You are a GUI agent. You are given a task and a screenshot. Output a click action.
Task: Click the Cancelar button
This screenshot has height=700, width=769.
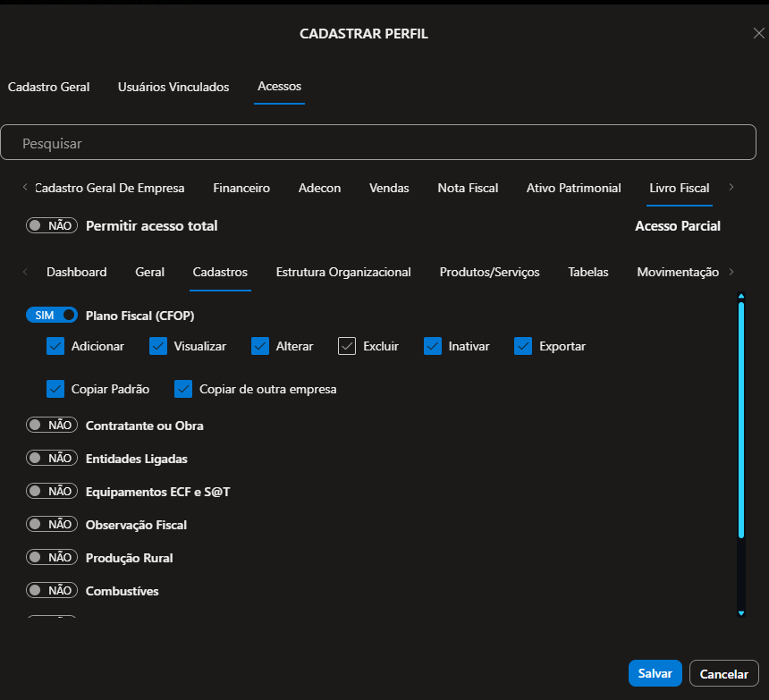[723, 673]
